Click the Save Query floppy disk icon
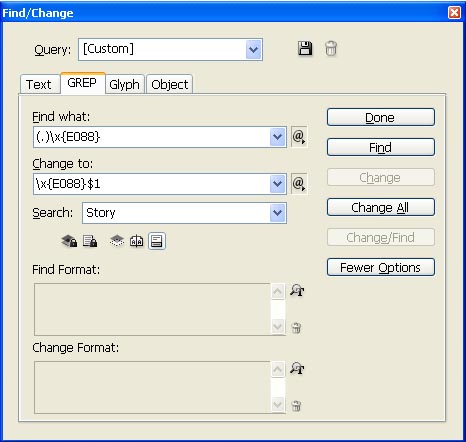This screenshot has width=466, height=442. click(305, 49)
